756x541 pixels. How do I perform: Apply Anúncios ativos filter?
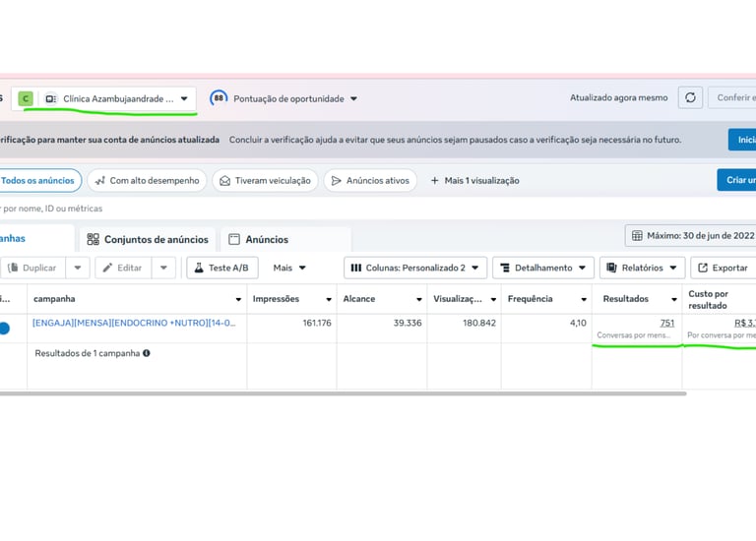(x=370, y=180)
